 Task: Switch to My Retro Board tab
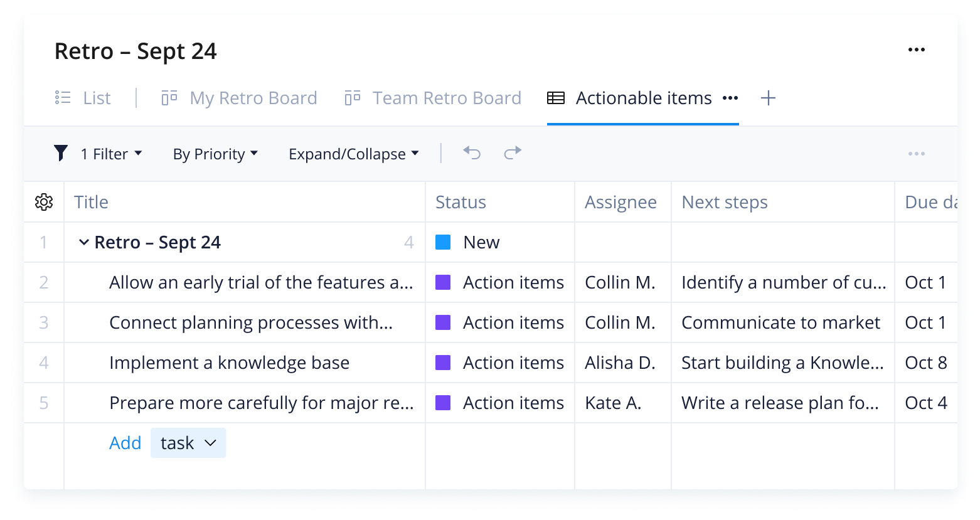[239, 98]
